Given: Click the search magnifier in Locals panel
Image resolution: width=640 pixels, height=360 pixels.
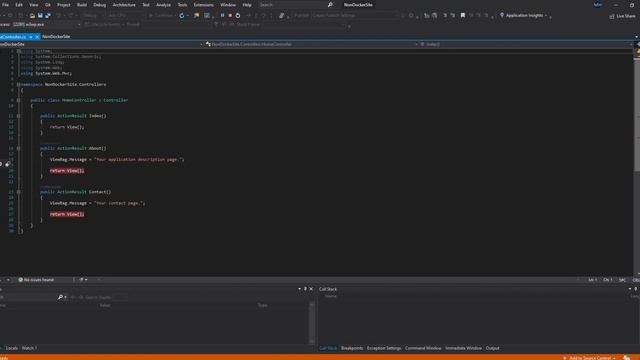Looking at the screenshot, I should click(60, 297).
